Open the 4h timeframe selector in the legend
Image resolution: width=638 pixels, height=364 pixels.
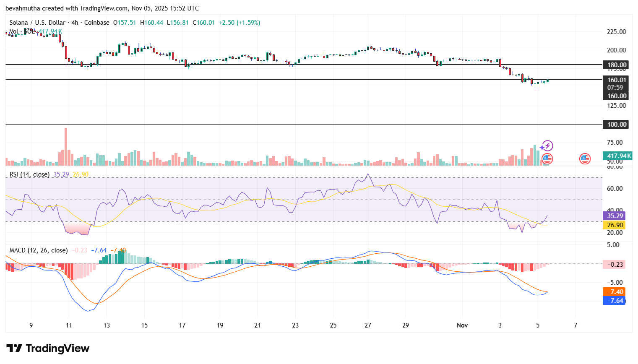click(73, 23)
